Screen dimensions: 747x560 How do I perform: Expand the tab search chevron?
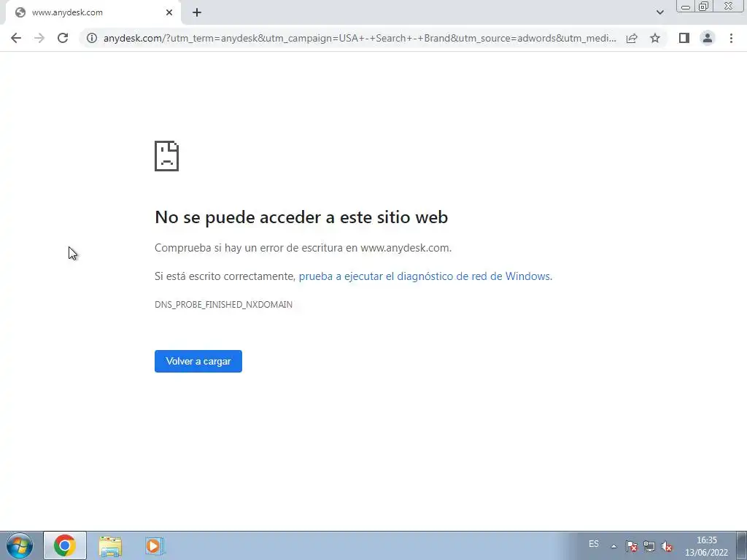[659, 12]
